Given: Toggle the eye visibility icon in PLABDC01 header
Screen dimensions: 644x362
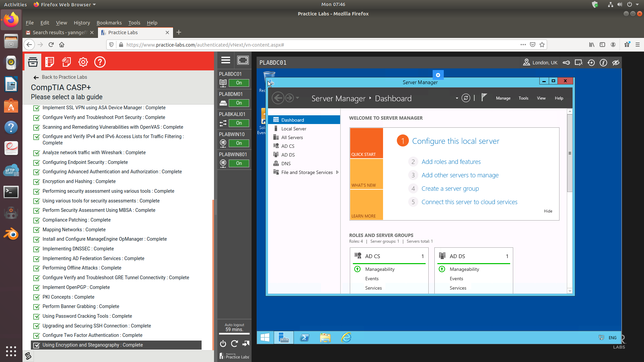Looking at the screenshot, I should click(x=615, y=63).
